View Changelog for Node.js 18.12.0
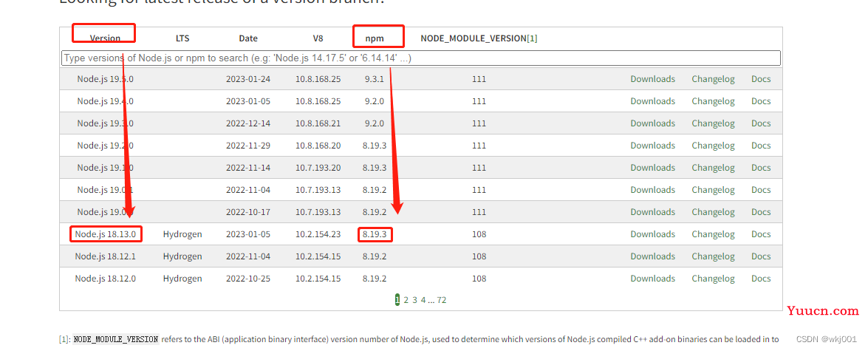 pyautogui.click(x=713, y=279)
